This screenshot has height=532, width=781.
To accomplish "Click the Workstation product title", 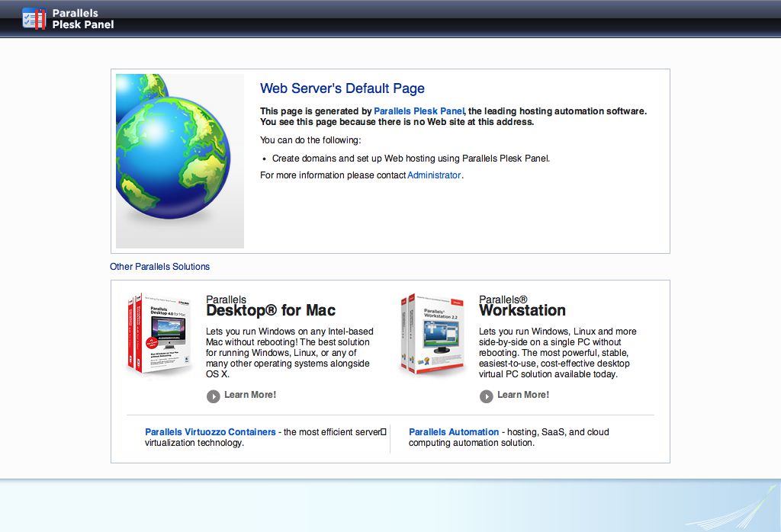I will [x=522, y=310].
